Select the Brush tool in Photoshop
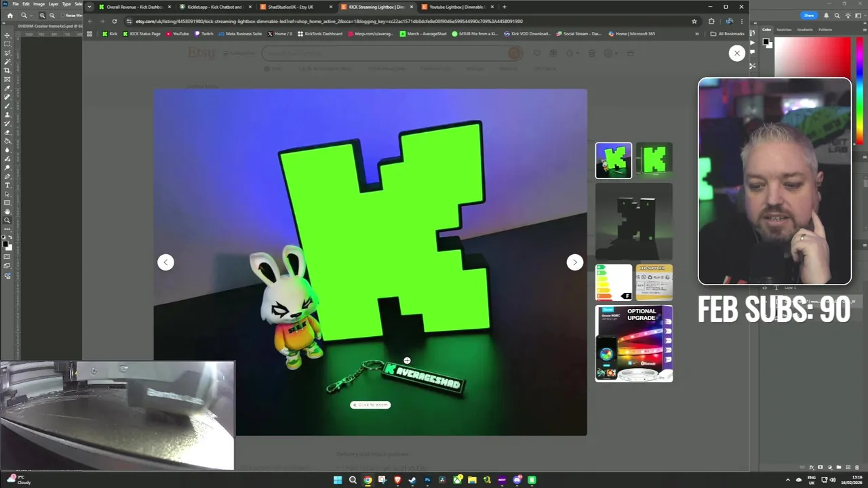The image size is (868, 488). coord(7,106)
